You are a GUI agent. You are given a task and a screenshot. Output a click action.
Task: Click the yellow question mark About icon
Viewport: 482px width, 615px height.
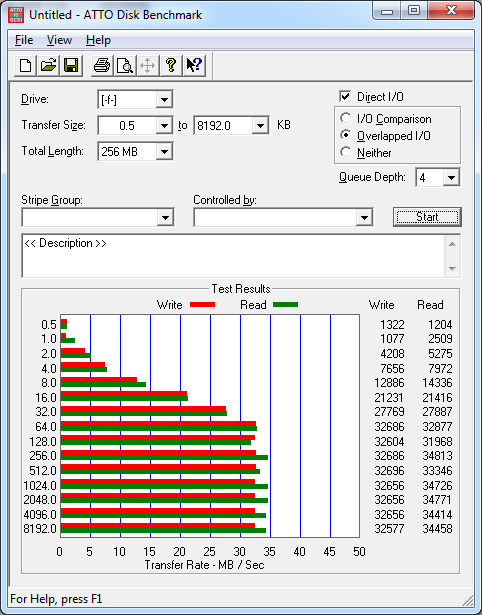[x=171, y=65]
